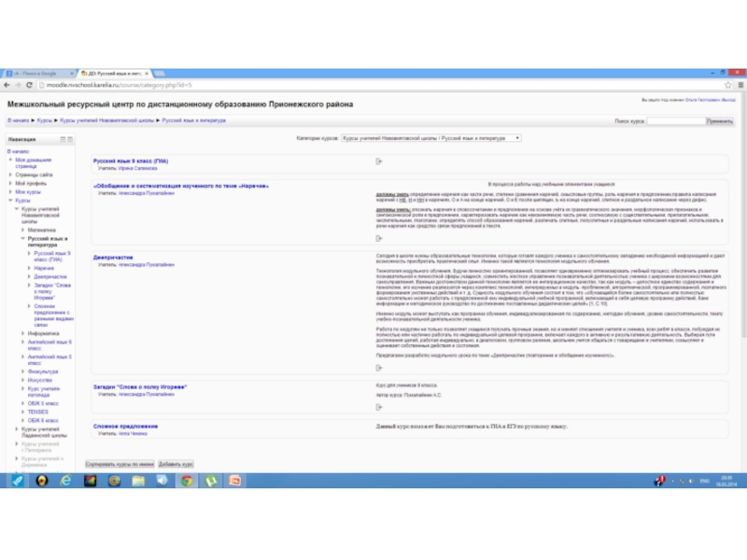Viewport: 747px width, 560px height.
Task: Click the browser back arrow
Action: tap(7, 85)
